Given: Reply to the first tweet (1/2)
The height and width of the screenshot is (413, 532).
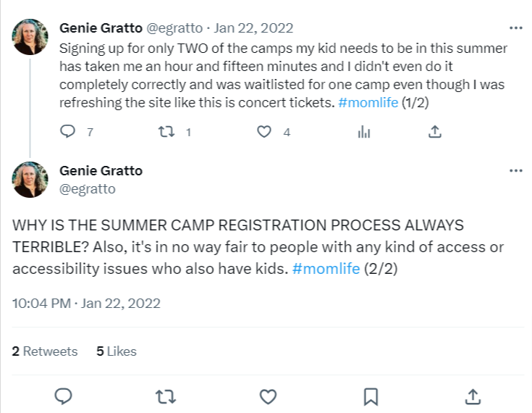Looking at the screenshot, I should click(67, 132).
